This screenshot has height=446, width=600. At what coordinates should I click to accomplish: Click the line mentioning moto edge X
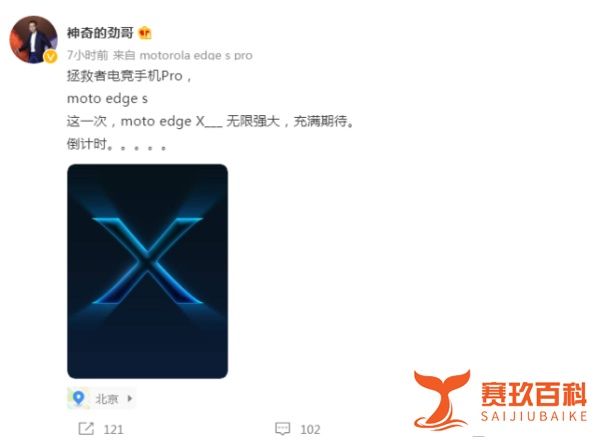click(210, 121)
